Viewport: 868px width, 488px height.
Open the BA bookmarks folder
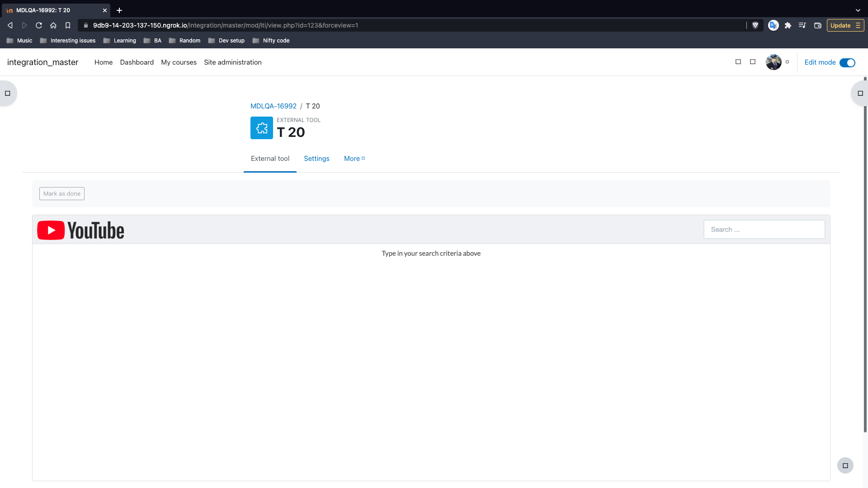pyautogui.click(x=152, y=41)
